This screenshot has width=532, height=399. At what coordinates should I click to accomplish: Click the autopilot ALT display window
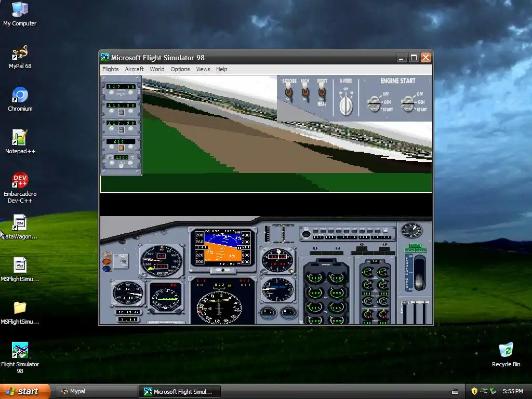click(x=348, y=237)
